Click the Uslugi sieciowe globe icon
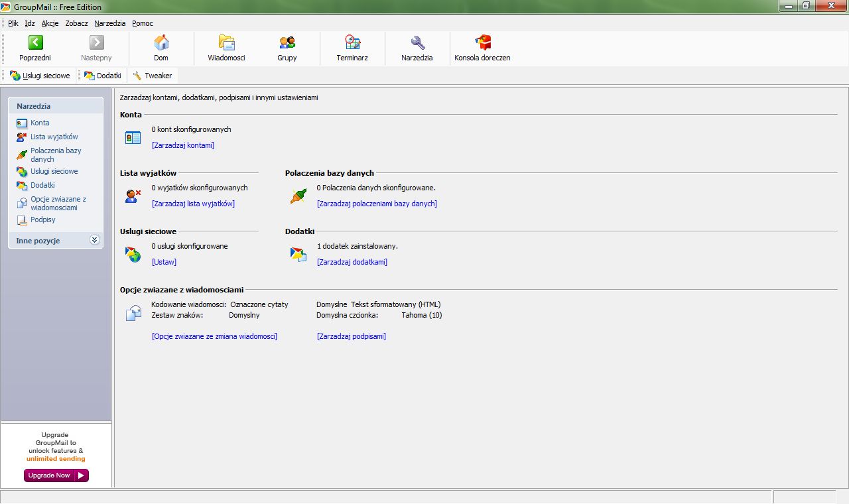The image size is (849, 504). click(133, 255)
